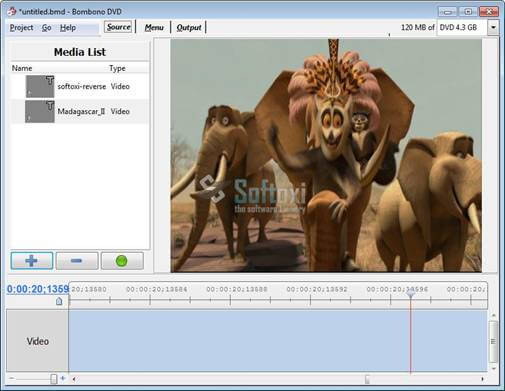Switch to the Menu tab

(x=154, y=27)
